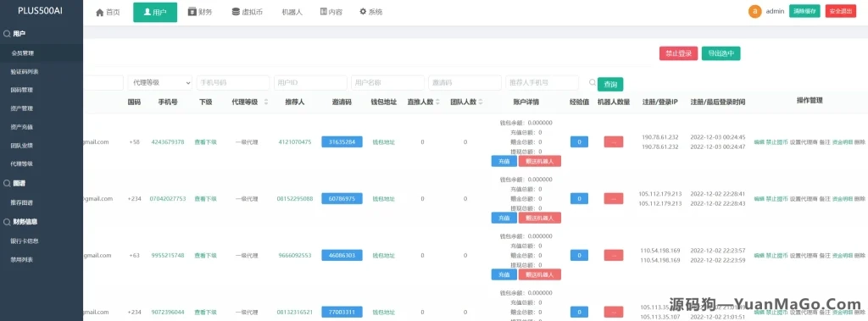This screenshot has height=321, width=868.
Task: Focus the 用户名称 filter field
Action: click(387, 82)
